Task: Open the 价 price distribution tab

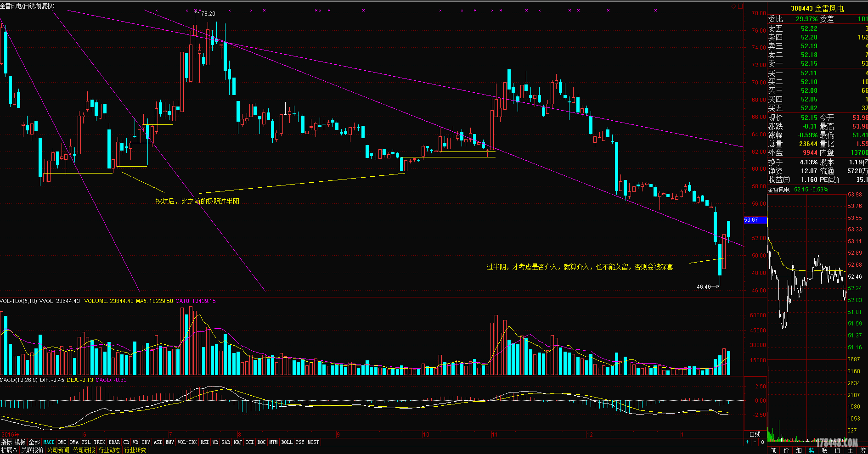Action: coord(786,450)
